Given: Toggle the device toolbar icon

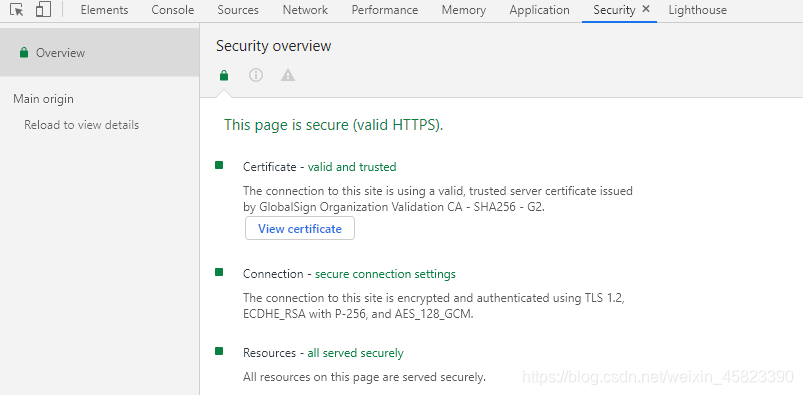Looking at the screenshot, I should [x=44, y=9].
